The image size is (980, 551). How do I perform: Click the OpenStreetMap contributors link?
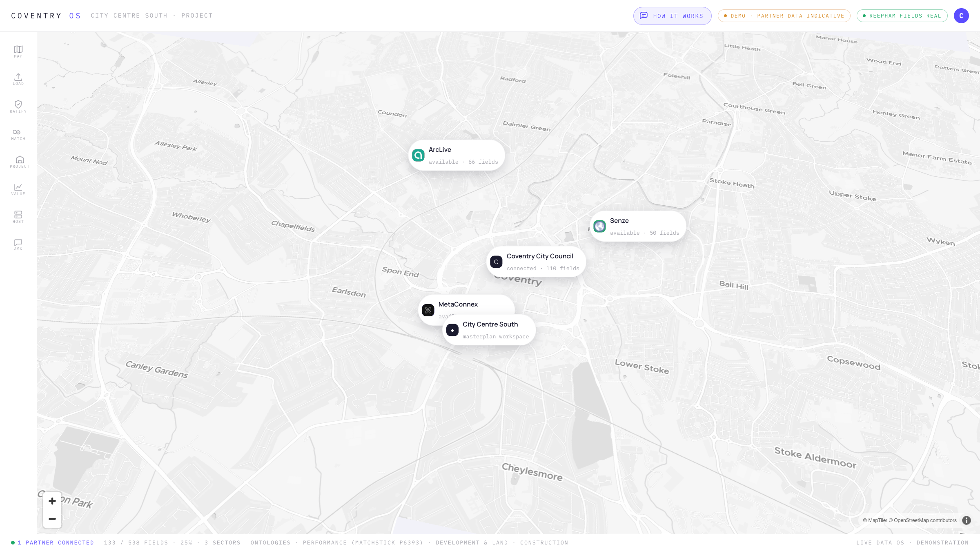pos(923,520)
